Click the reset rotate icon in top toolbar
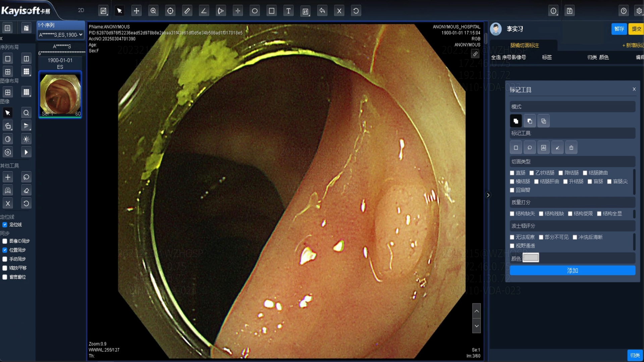 356,11
